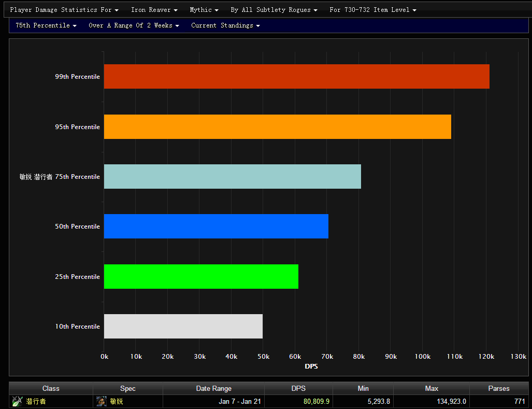Expand the Mythic difficulty dropdown

(x=204, y=10)
